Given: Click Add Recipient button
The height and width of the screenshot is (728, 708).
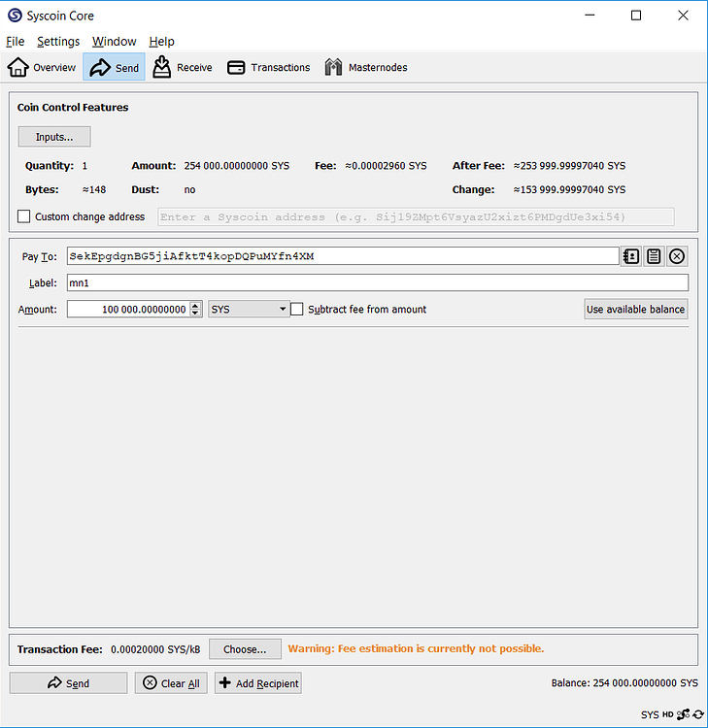Looking at the screenshot, I should (x=257, y=683).
